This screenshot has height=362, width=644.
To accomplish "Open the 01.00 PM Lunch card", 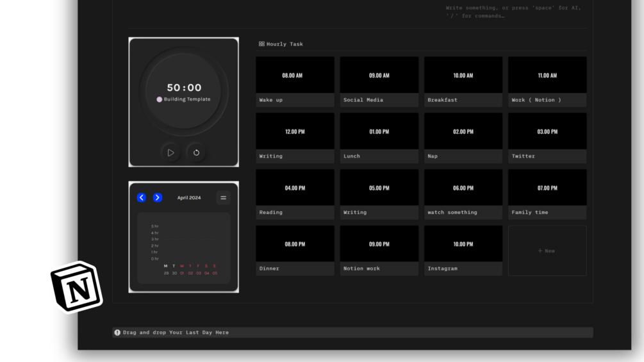I will coord(379,138).
